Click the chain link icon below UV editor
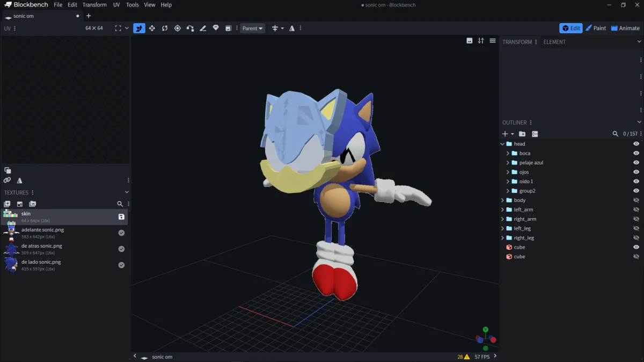This screenshot has height=362, width=644. pos(7,180)
